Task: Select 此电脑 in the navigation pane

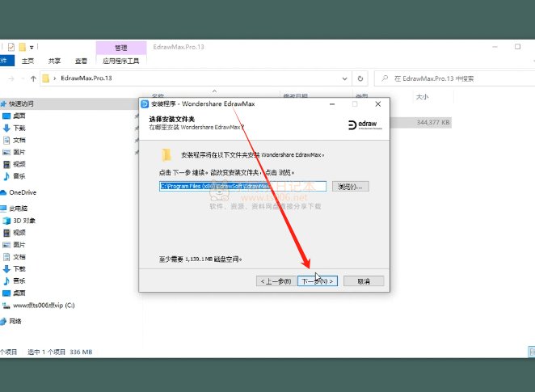Action: [18, 208]
